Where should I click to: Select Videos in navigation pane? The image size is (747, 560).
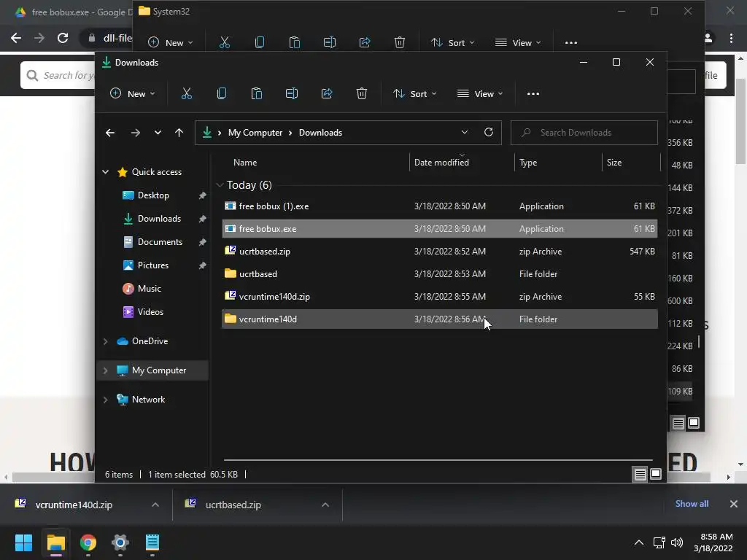150,312
